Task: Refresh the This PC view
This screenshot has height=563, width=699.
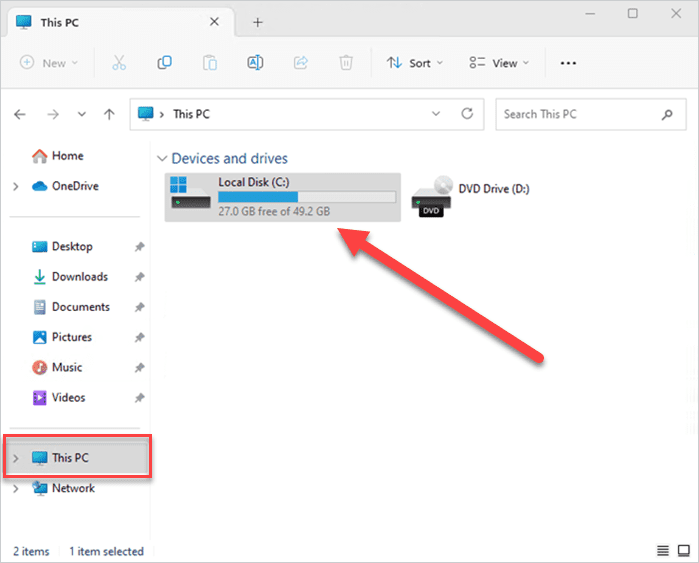Action: pos(467,114)
